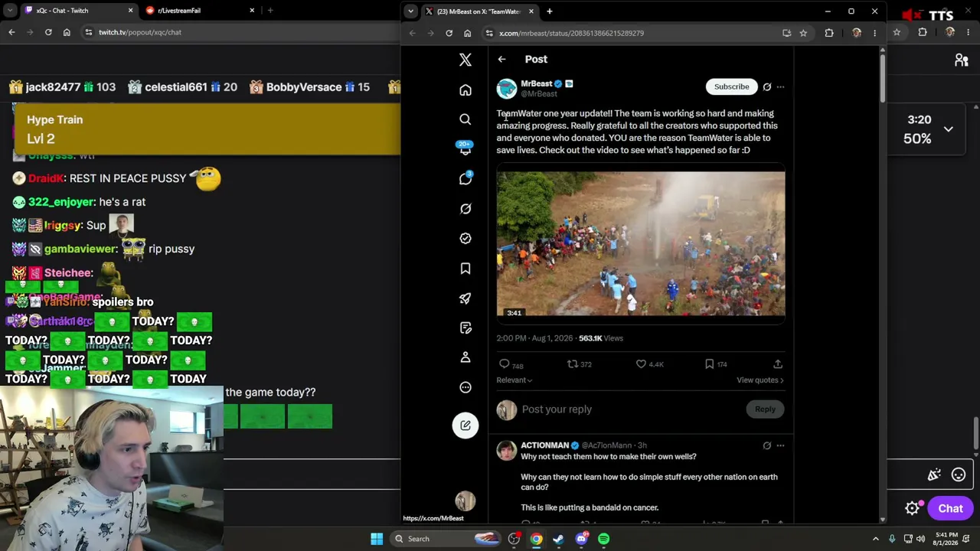Switch to the r/LivestreamFail tab
Screen dimensions: 980x551
(x=200, y=11)
